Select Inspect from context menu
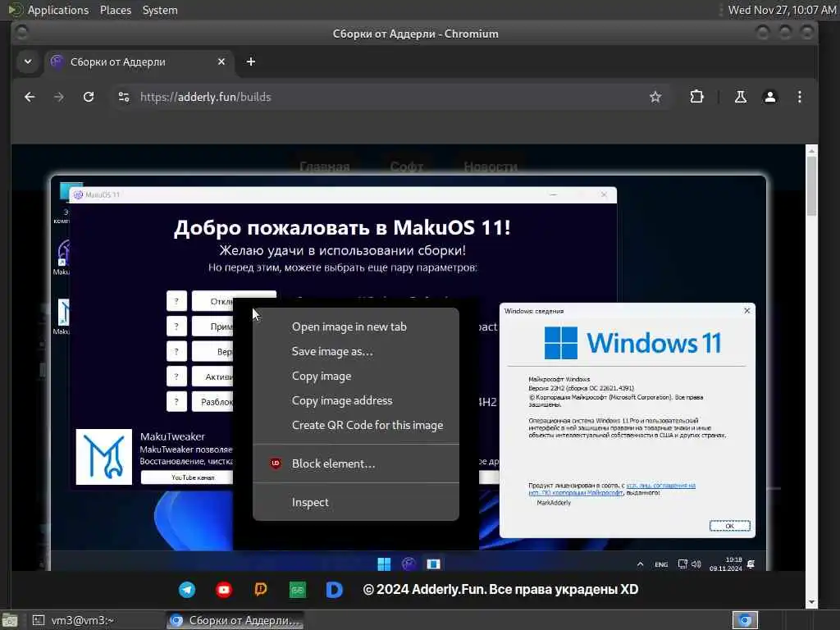Screen dimensions: 840x630 pos(356,503)
